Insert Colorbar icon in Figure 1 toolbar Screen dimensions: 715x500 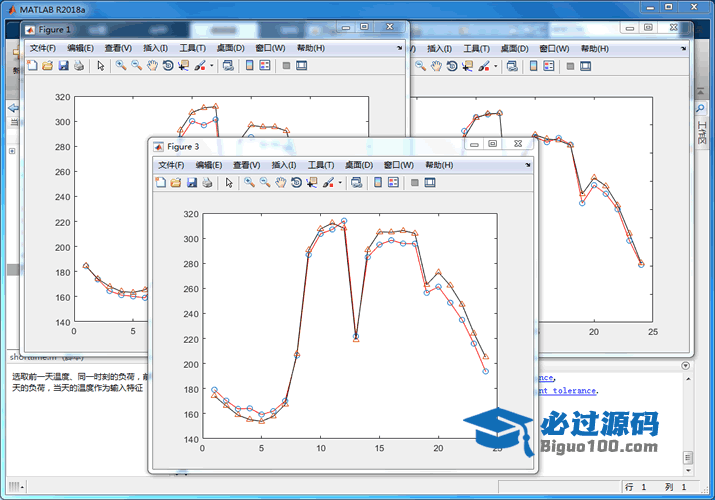[249, 66]
